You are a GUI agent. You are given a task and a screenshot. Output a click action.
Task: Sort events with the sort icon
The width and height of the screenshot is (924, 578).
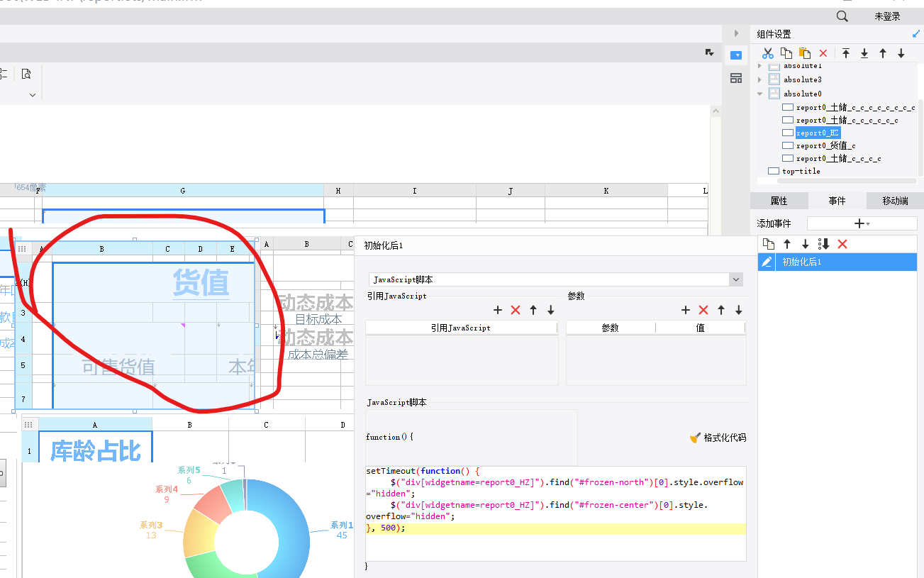(x=823, y=244)
